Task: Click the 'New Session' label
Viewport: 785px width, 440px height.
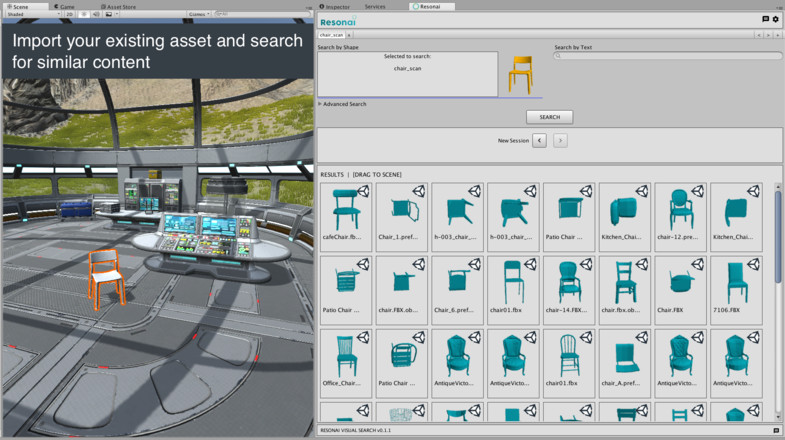Action: (513, 141)
